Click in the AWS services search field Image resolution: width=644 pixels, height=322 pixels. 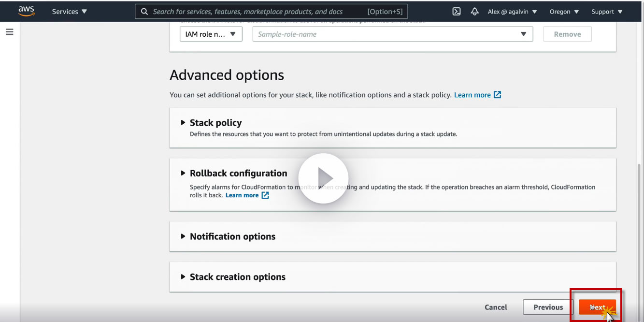click(x=256, y=12)
